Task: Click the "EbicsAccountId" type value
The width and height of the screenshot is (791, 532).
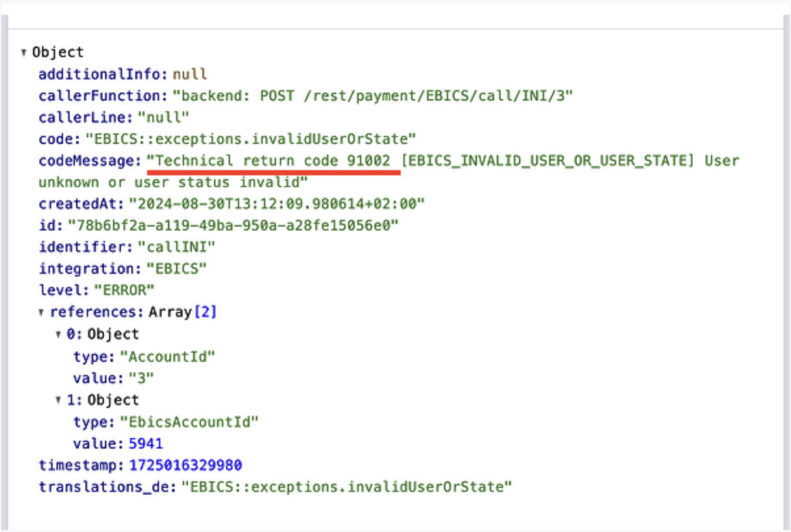Action: [x=189, y=422]
